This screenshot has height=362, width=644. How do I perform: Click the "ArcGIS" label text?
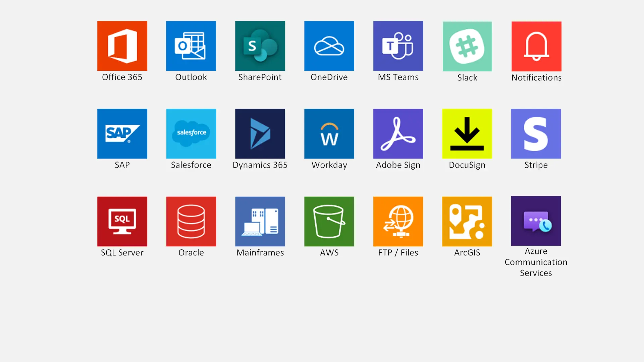point(467,252)
